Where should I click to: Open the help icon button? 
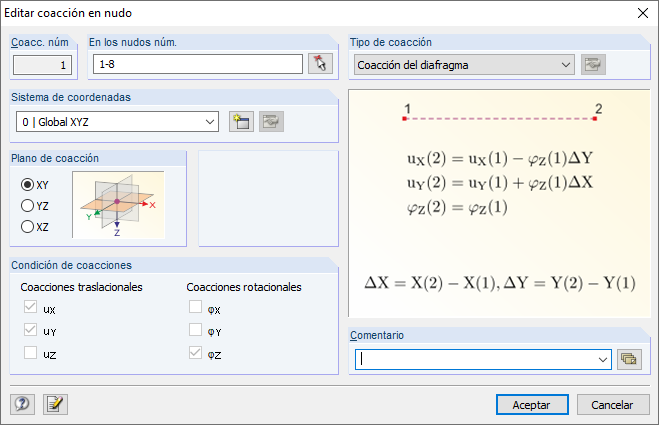point(23,404)
